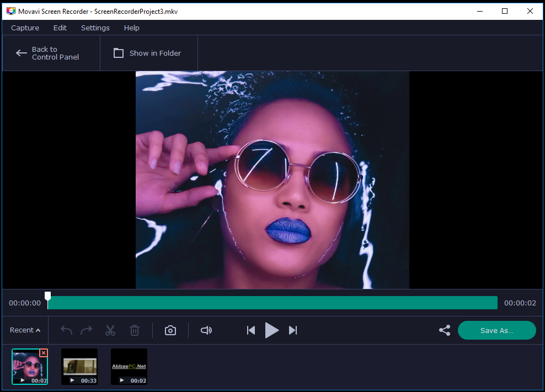Click the 00:00:00 current time label
The image size is (545, 392).
[x=25, y=303]
